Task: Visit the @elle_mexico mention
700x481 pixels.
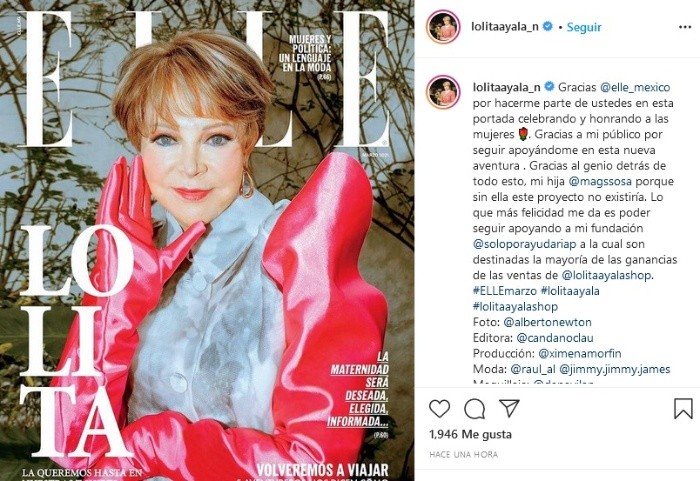Action: click(635, 87)
